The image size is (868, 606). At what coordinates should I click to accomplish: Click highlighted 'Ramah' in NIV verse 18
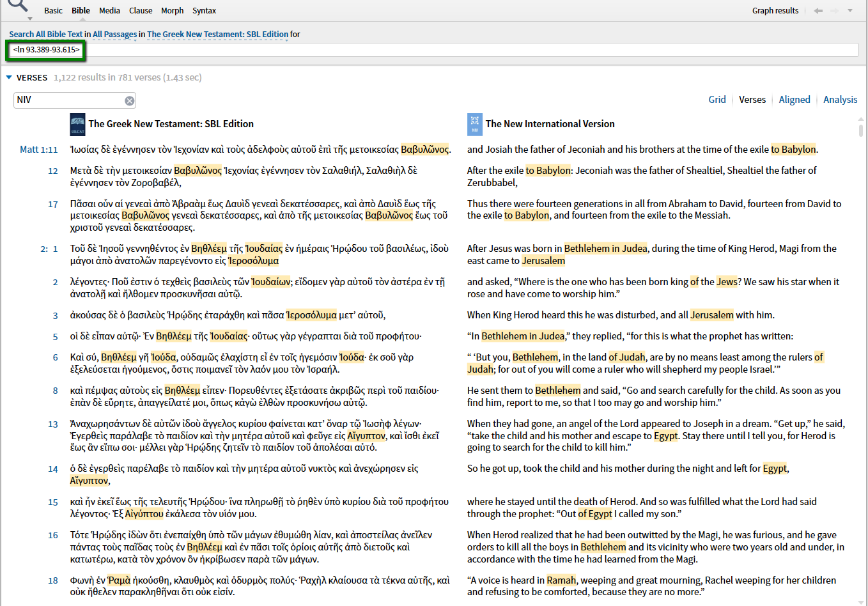561,580
